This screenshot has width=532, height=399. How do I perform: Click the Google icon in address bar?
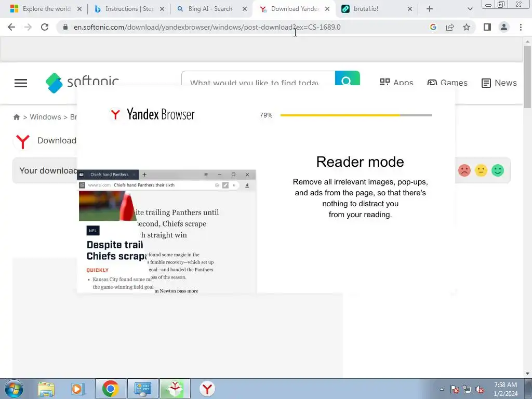(433, 27)
